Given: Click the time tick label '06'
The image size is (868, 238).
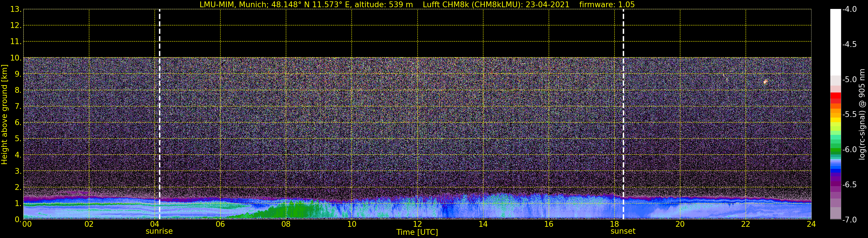Looking at the screenshot, I should pyautogui.click(x=220, y=224).
